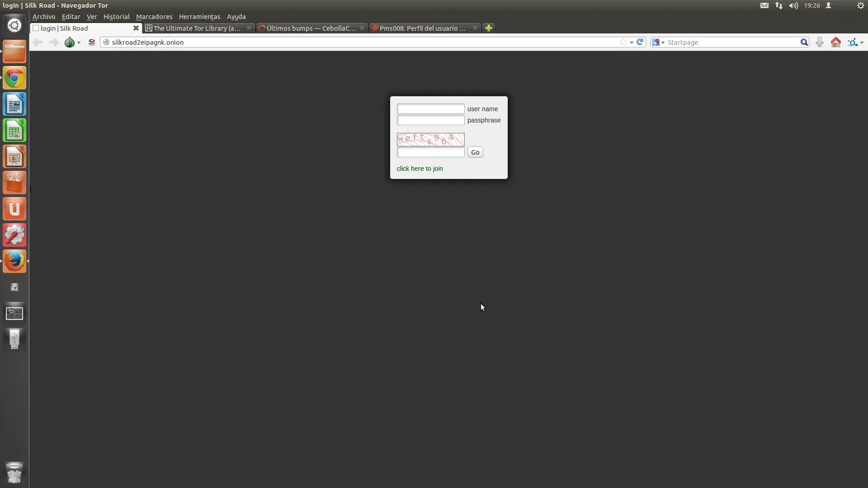Open the USB drive in the launcher
Image resolution: width=868 pixels, height=488 pixels.
click(14, 339)
